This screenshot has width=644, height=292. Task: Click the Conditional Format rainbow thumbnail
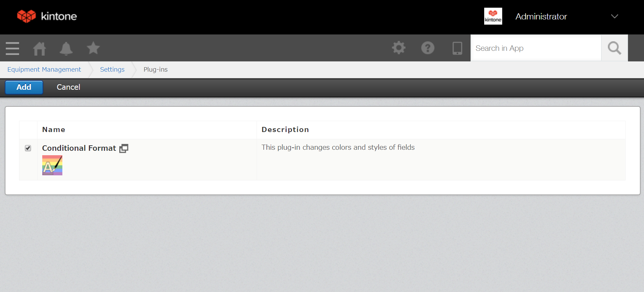pyautogui.click(x=52, y=165)
